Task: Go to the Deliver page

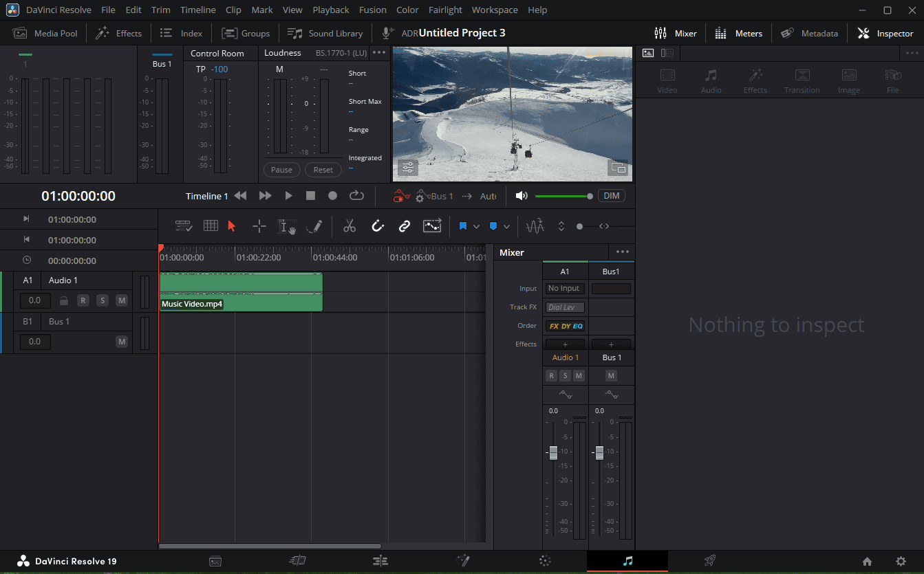Action: point(709,561)
